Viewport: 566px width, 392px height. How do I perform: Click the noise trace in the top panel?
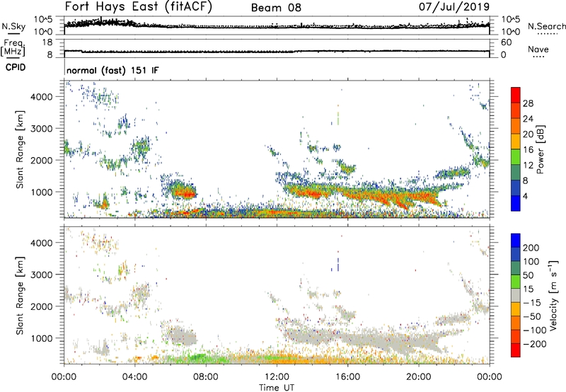click(x=277, y=26)
